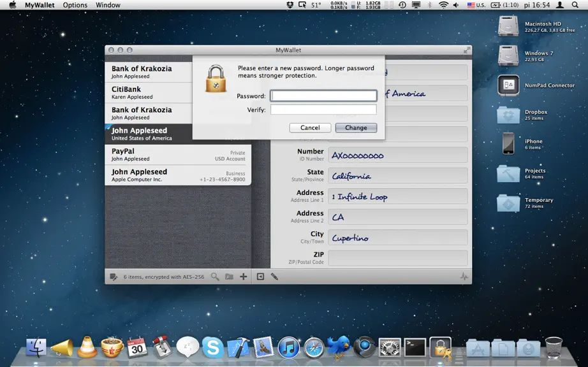Select the CitiBank Karen Appleseed entry
Image resolution: width=588 pixels, height=367 pixels.
click(x=149, y=93)
